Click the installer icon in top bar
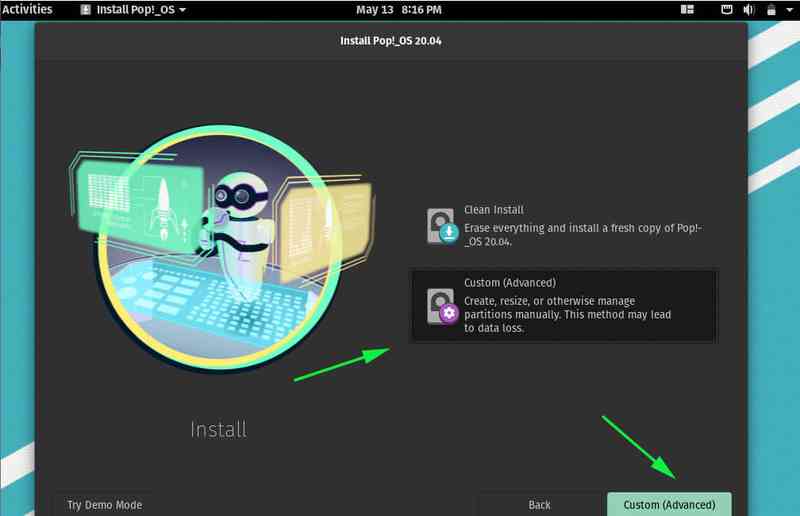This screenshot has height=516, width=800. pos(86,10)
